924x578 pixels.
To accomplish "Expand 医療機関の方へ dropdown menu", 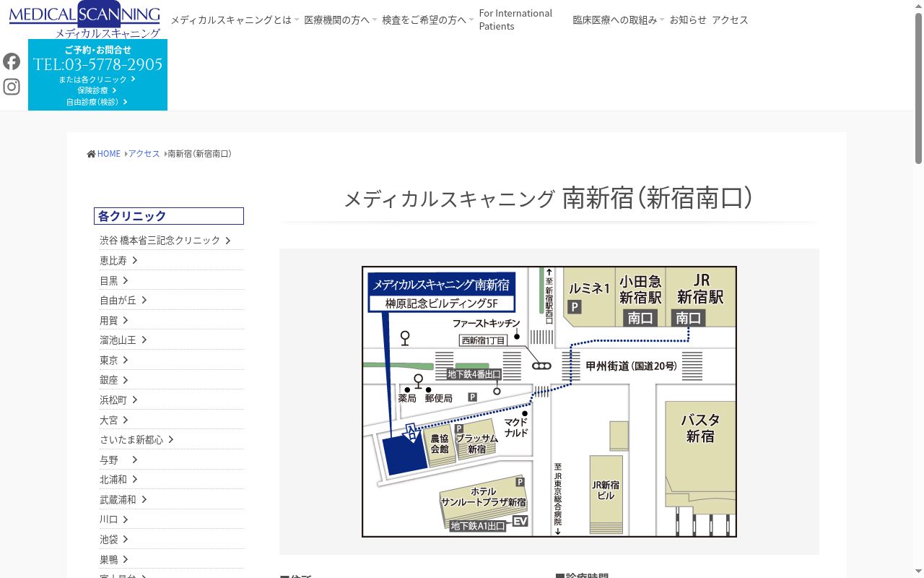I will [x=341, y=20].
